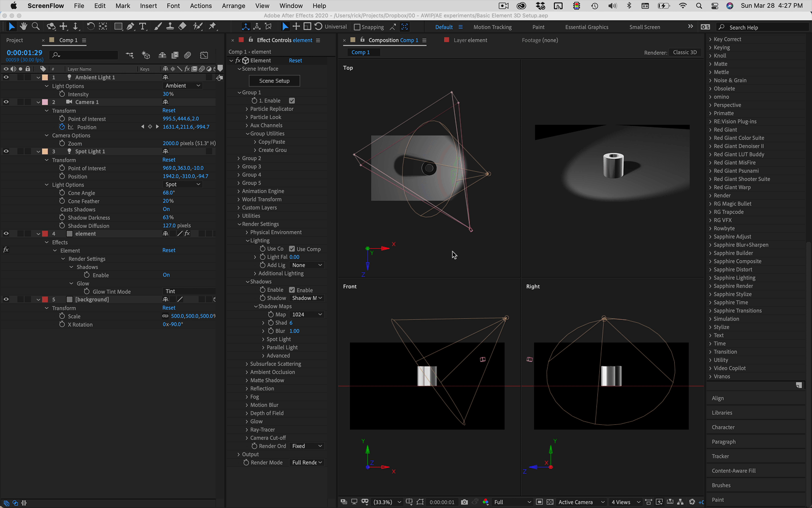Switch to the Motion Tracking workspace
The width and height of the screenshot is (812, 508).
[493, 27]
